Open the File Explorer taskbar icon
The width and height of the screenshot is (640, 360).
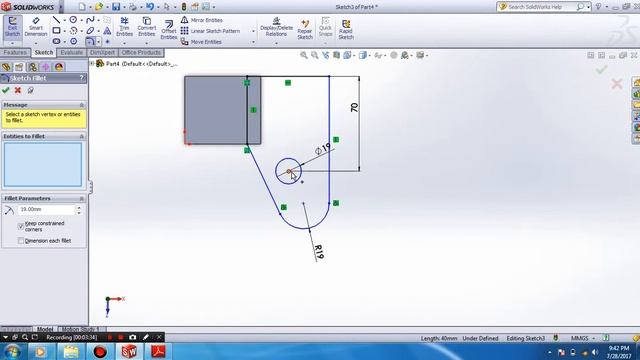[x=71, y=351]
